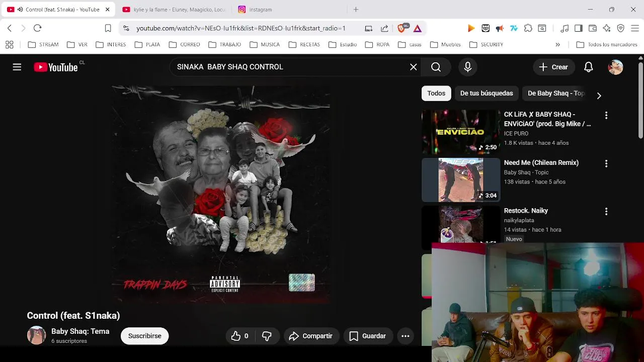Image resolution: width=644 pixels, height=362 pixels.
Task: Open the apps grid in bookmarks bar
Action: (x=10, y=45)
